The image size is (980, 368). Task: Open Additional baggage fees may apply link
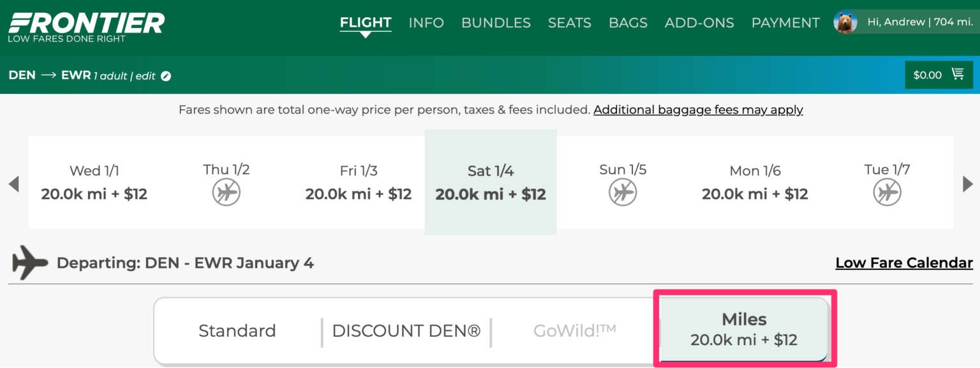pyautogui.click(x=698, y=110)
